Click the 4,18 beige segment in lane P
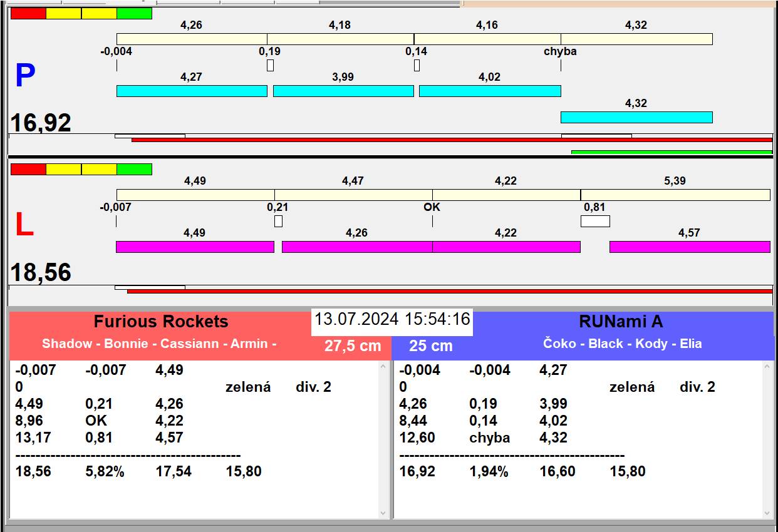Viewport: 778px width, 532px height. [x=340, y=39]
